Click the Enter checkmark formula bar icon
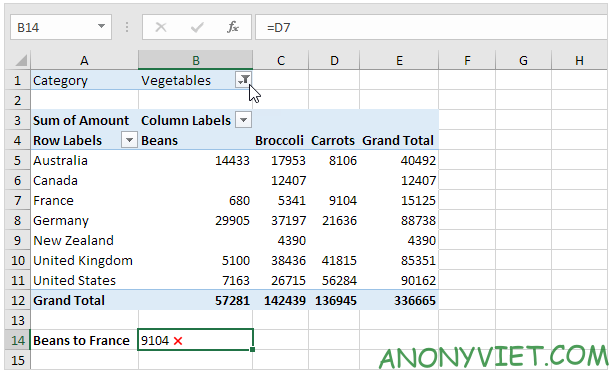Viewport: 610px width, 370px height. tap(197, 27)
